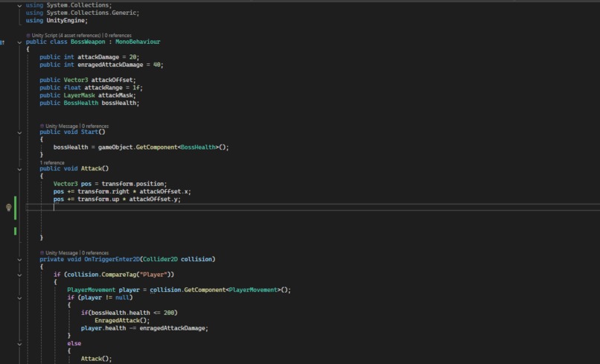Screen dimensions: 600x364
Task: Click "transform.right * attackOffset.x" expression
Action: [133, 191]
